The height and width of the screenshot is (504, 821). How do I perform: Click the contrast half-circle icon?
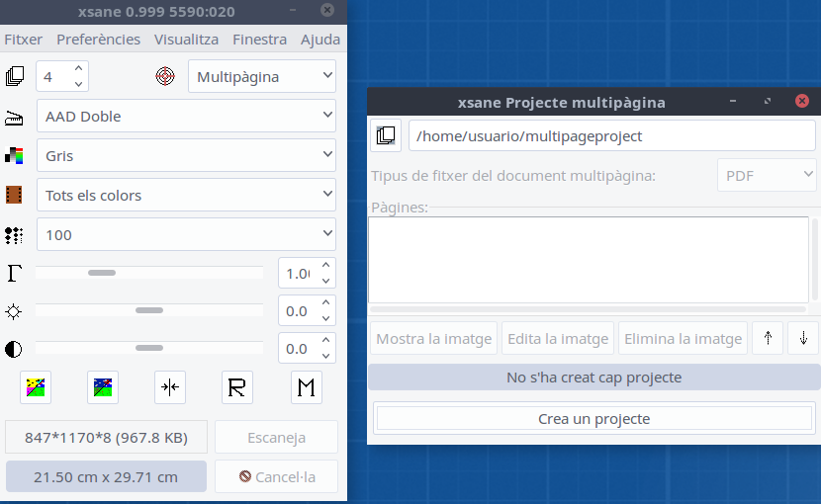[x=13, y=349]
